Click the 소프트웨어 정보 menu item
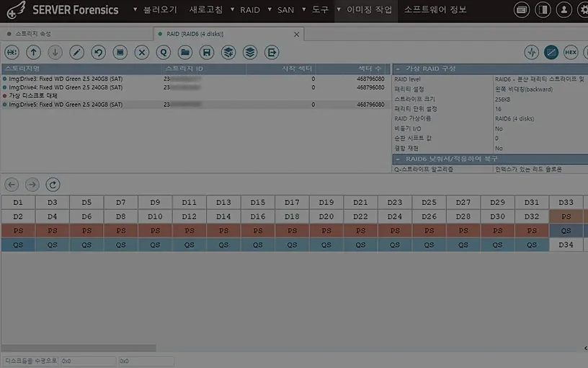 click(x=435, y=10)
